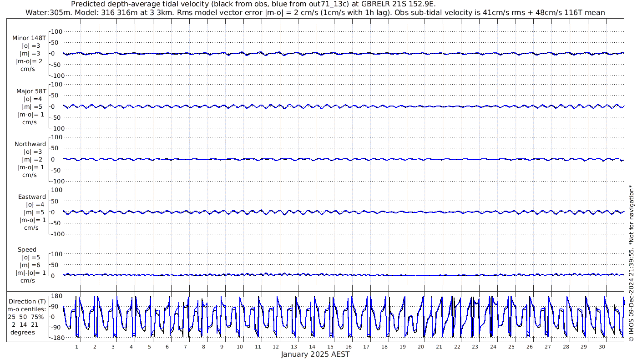Select day 5 on the date axis

coord(149,347)
